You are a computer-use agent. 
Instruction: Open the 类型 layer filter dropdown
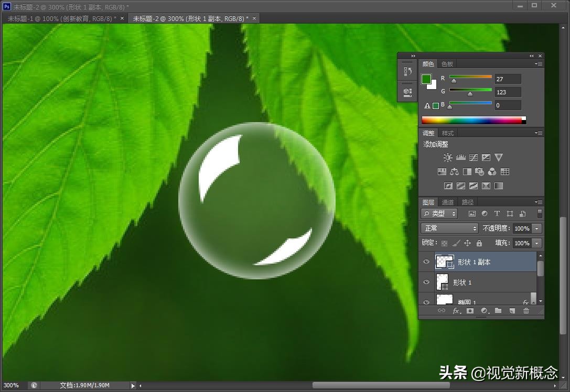click(x=439, y=214)
